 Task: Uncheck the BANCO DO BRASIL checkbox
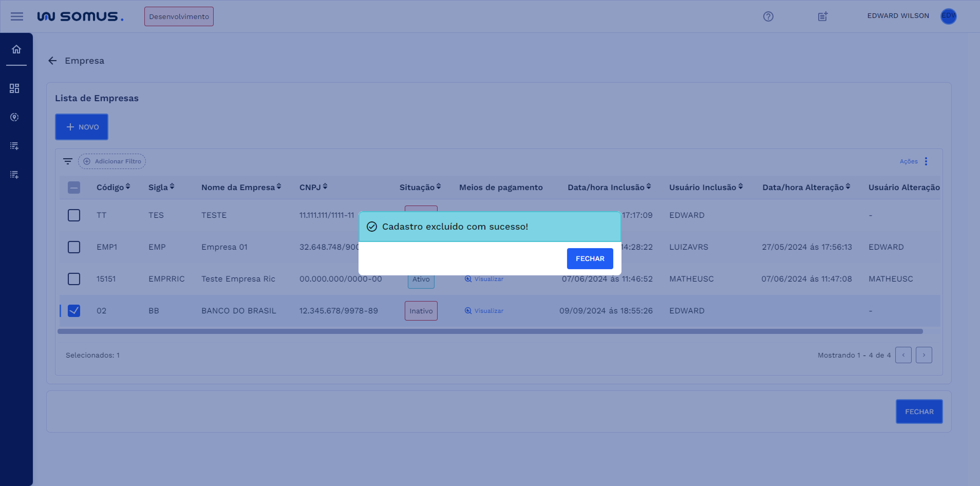coord(74,311)
